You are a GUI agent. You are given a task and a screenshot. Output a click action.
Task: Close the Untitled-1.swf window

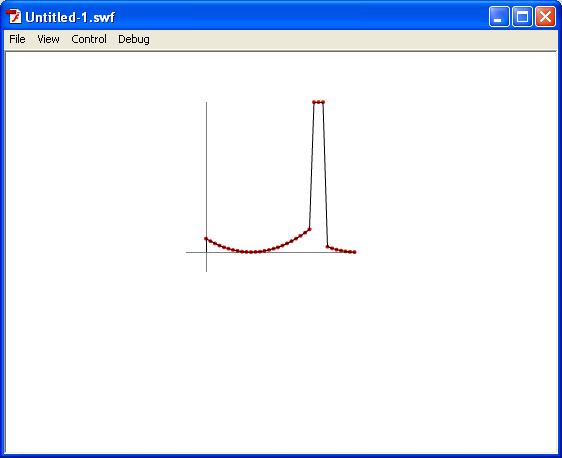pos(545,16)
